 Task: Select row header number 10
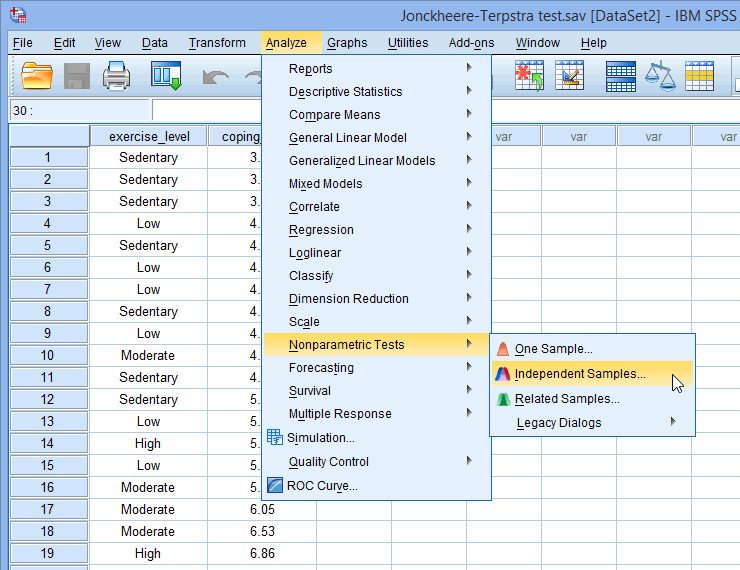48,355
